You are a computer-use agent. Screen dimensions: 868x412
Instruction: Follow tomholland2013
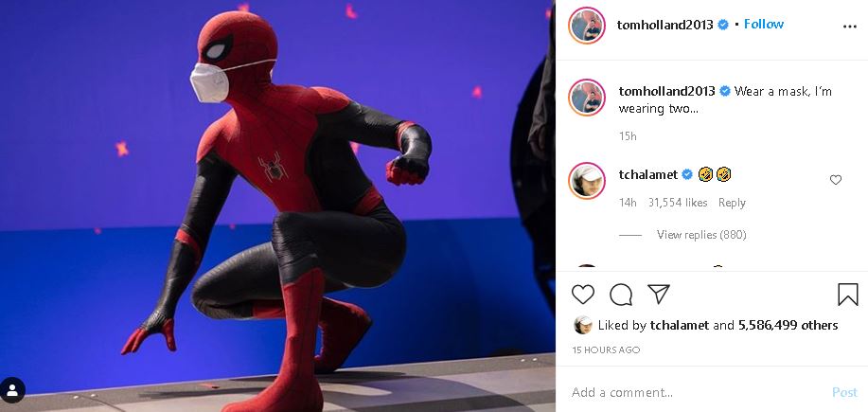tap(763, 24)
